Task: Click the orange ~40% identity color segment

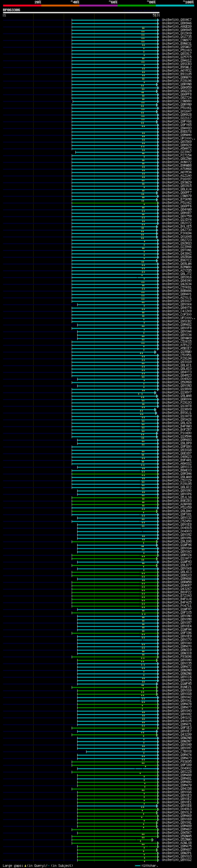Action: 60,6
